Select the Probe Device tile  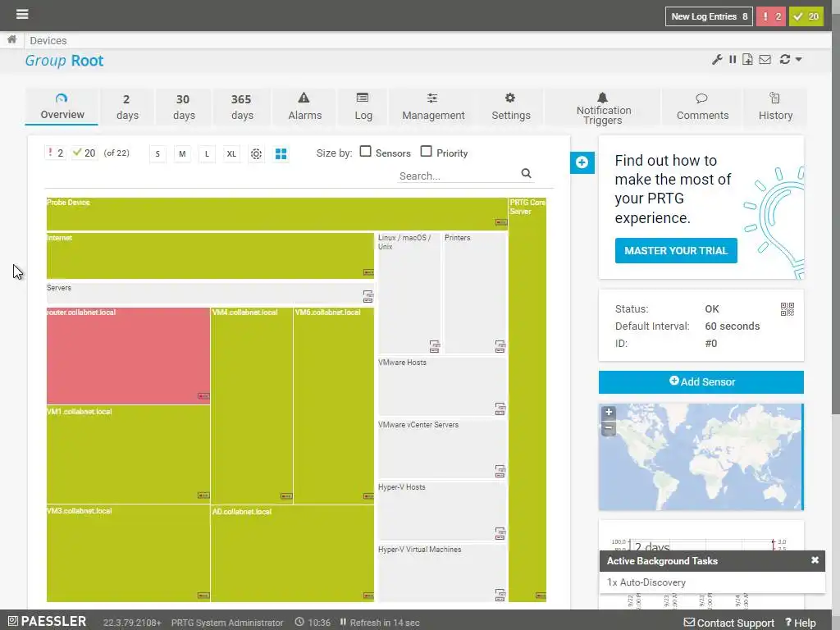tap(277, 214)
